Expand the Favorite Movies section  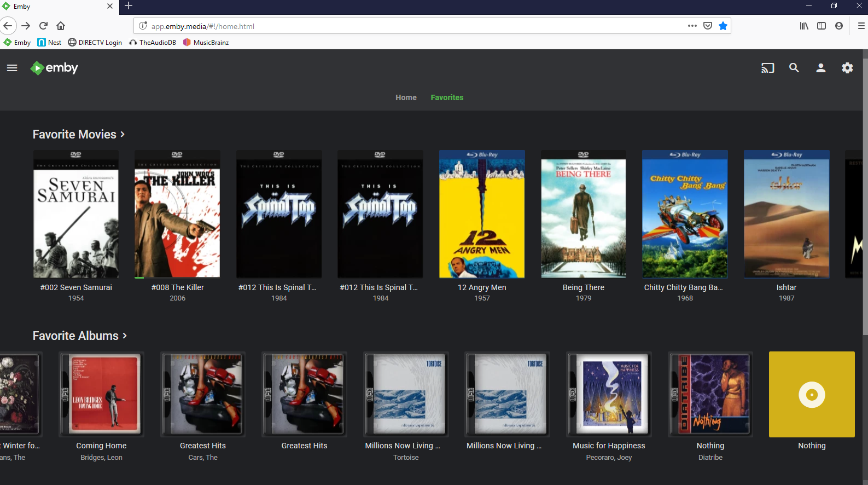click(x=79, y=135)
